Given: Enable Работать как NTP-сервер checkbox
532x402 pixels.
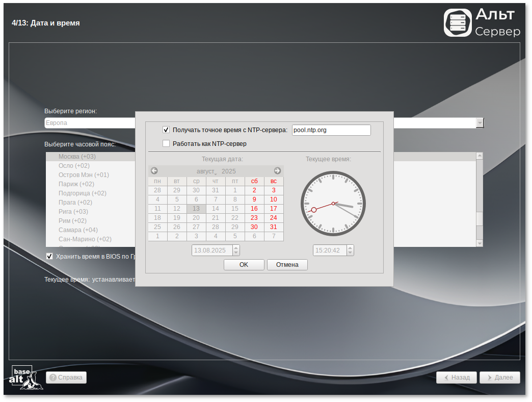Looking at the screenshot, I should pos(166,144).
